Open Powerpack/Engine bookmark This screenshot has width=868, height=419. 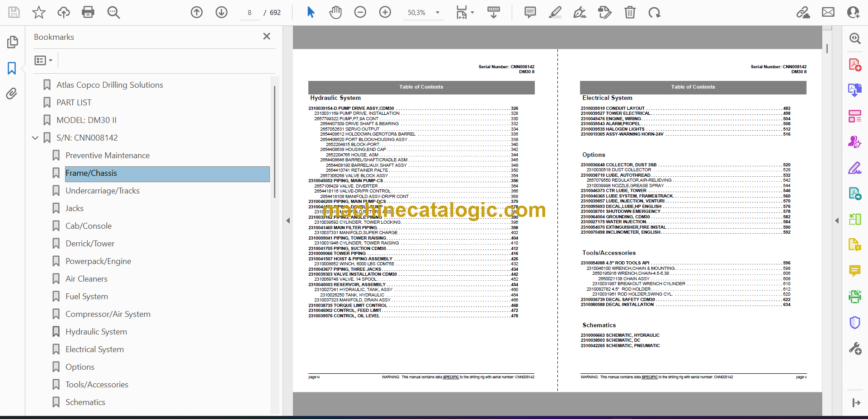coord(98,261)
